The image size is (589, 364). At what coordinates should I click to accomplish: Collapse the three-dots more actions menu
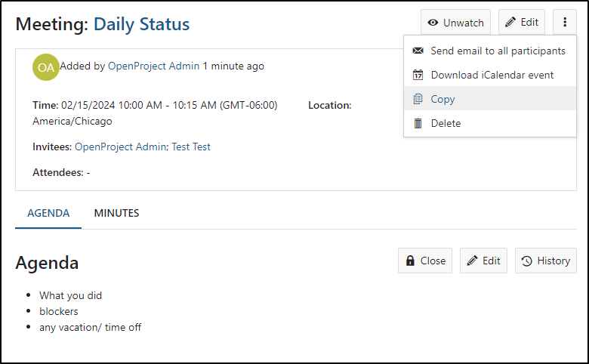pyautogui.click(x=565, y=22)
